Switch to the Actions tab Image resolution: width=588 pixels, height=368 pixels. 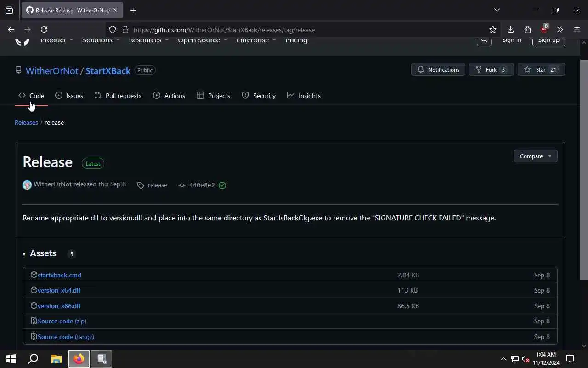click(x=169, y=96)
